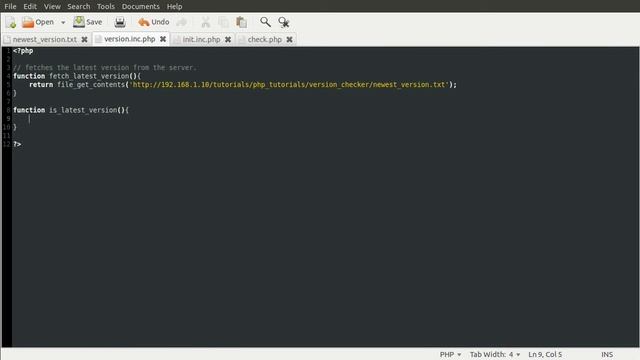Copy the selection with the copy icon
The height and width of the screenshot is (360, 640).
[x=223, y=22]
